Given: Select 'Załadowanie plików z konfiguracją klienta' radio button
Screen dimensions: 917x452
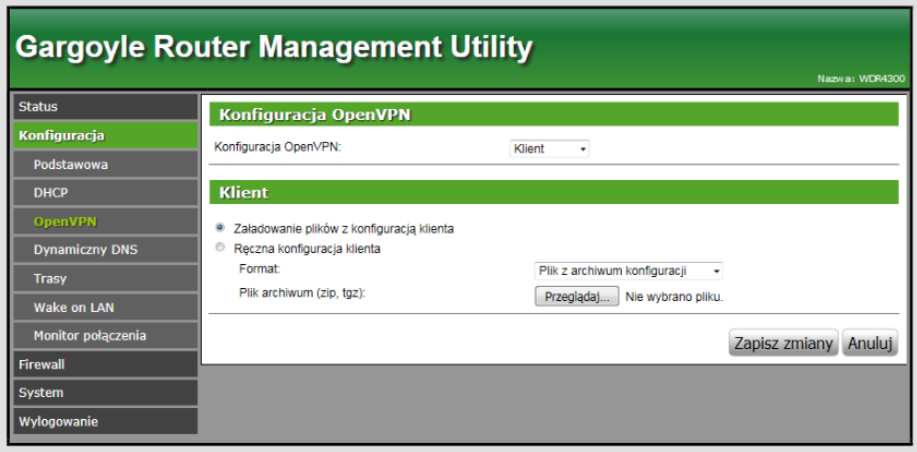Looking at the screenshot, I should [x=220, y=228].
